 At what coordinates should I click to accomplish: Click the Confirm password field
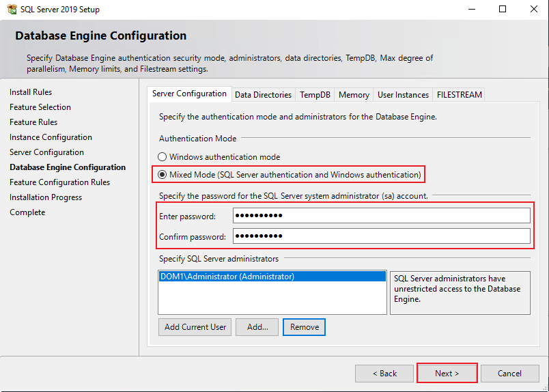(381, 236)
